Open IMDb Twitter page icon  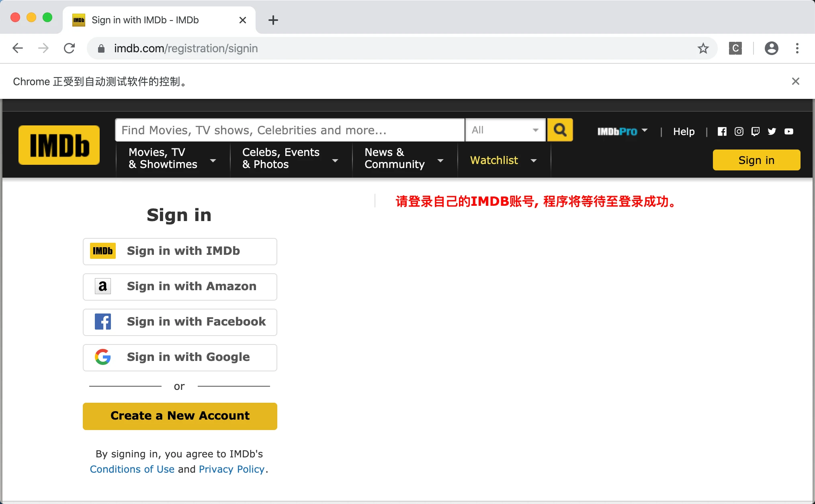tap(772, 131)
